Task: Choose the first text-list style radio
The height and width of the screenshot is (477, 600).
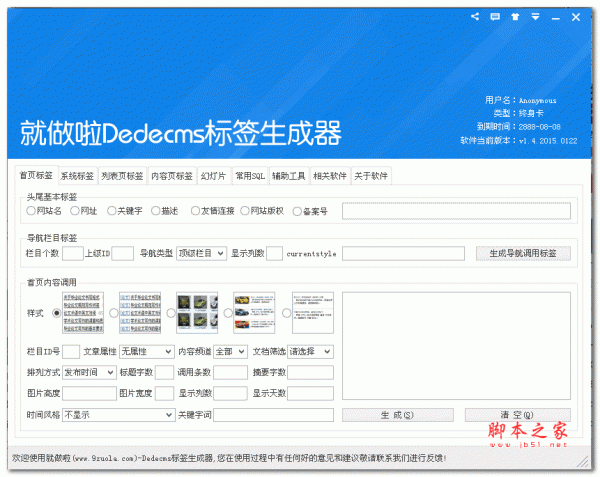Action: pos(57,313)
